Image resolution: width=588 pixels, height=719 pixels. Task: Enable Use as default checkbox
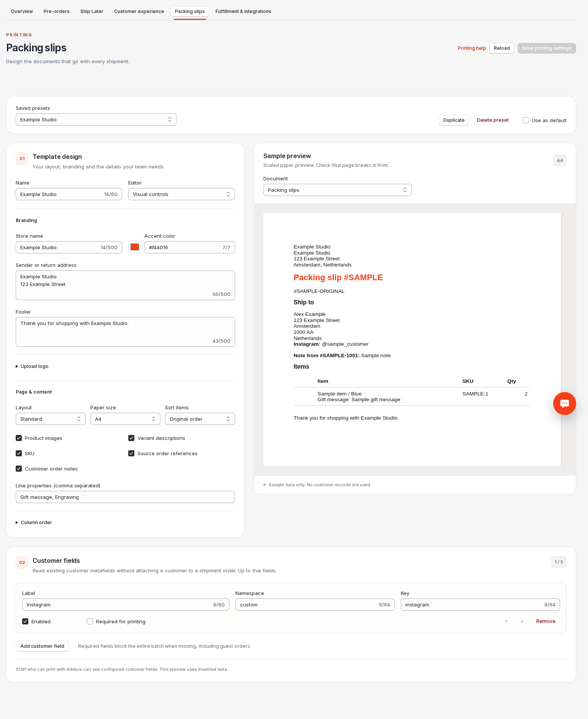point(526,120)
